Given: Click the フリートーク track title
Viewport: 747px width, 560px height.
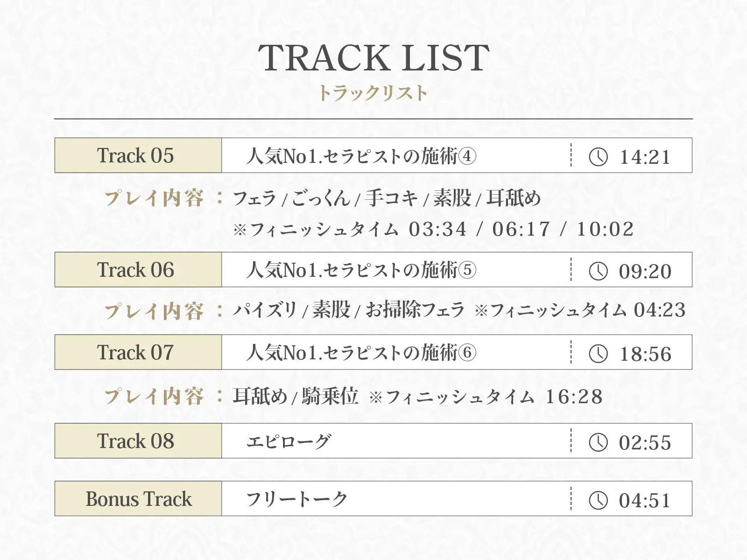Looking at the screenshot, I should (x=297, y=499).
